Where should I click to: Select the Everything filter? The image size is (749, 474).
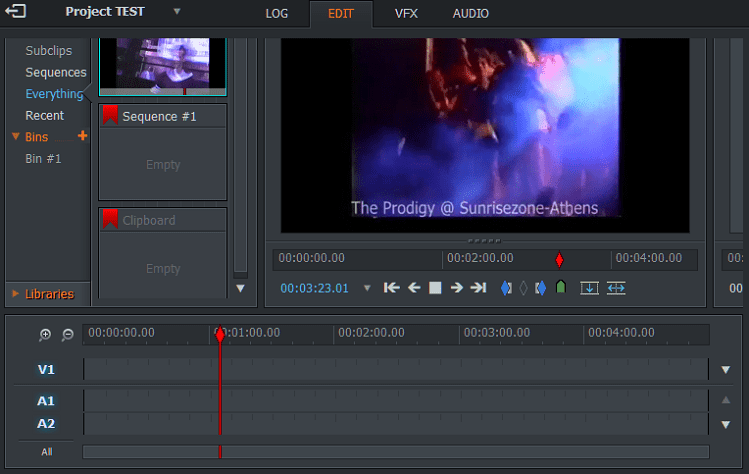point(54,94)
